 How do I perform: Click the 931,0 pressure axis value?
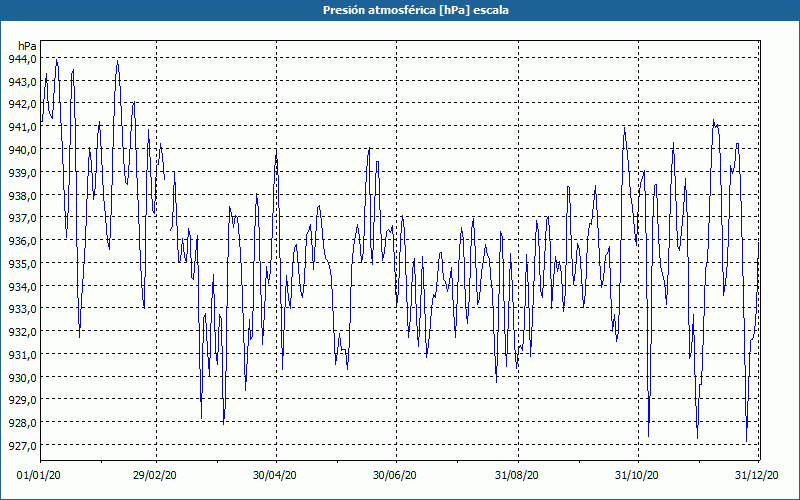(22, 355)
